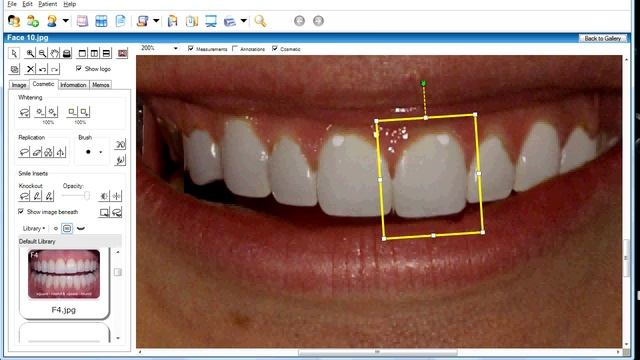640x360 pixels.
Task: Enable the Annotations checkbox
Action: 235,49
